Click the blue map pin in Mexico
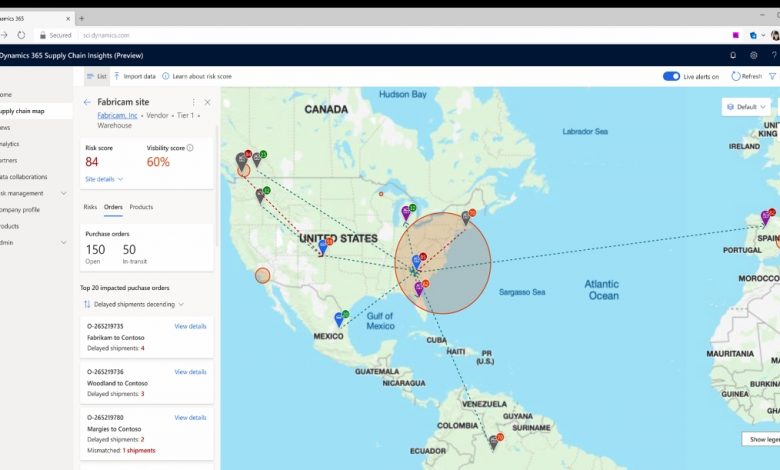Screen dimensions: 780x470 [x=339, y=319]
